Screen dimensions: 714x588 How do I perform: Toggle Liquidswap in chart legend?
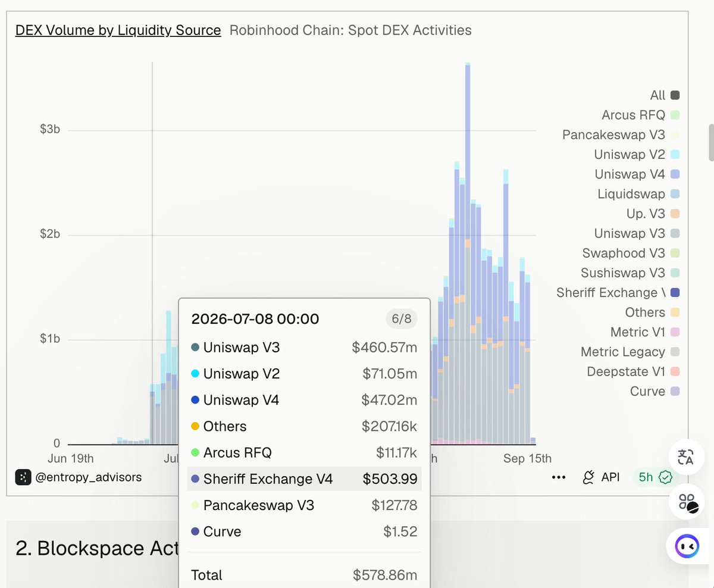click(638, 193)
